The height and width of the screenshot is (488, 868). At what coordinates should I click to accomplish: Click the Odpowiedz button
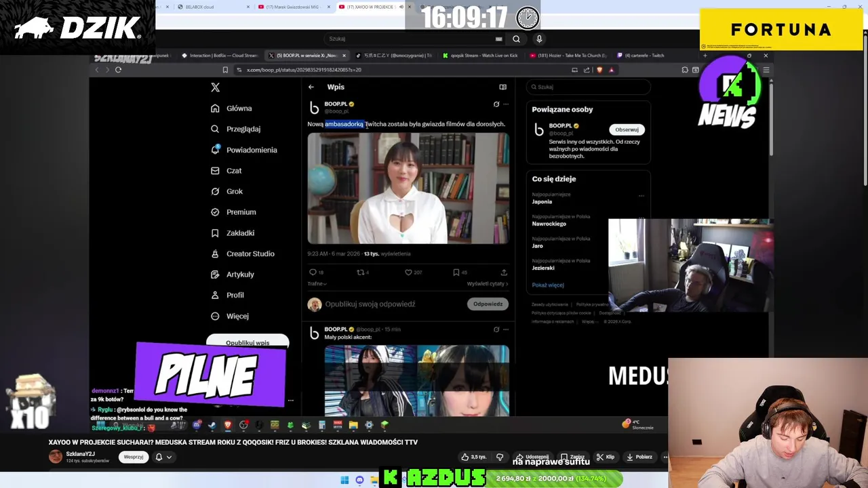point(488,304)
